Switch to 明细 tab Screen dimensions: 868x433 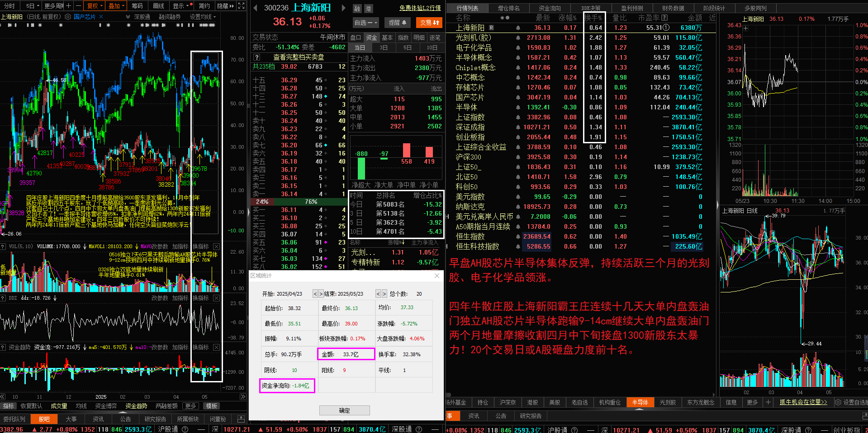point(419,38)
